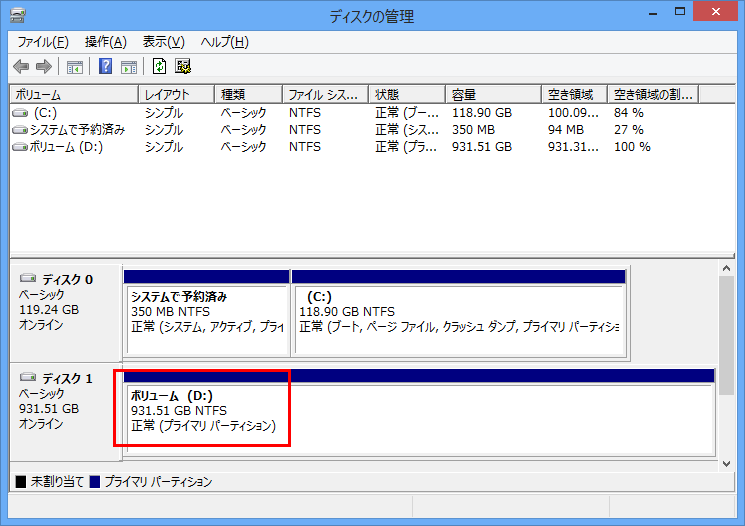Screen dimensions: 745x526
Task: Open the ファイル(F) menu
Action: pos(43,42)
